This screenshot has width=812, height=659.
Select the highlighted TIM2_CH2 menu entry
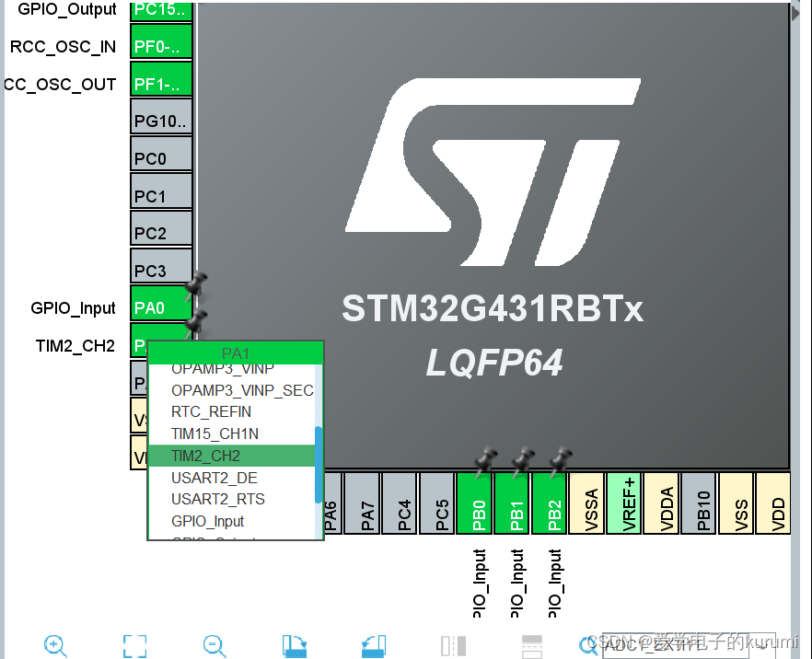click(231, 456)
